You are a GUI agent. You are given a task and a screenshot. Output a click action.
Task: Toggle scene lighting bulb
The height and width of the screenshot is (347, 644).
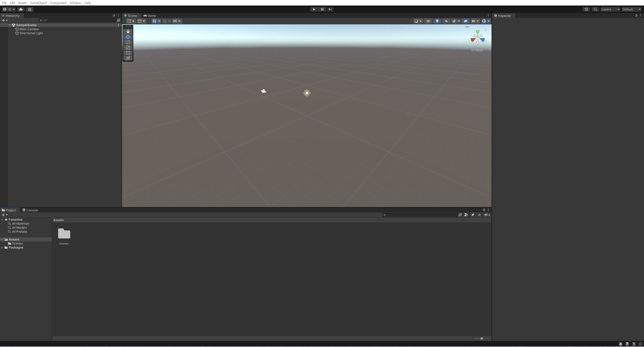(x=437, y=21)
